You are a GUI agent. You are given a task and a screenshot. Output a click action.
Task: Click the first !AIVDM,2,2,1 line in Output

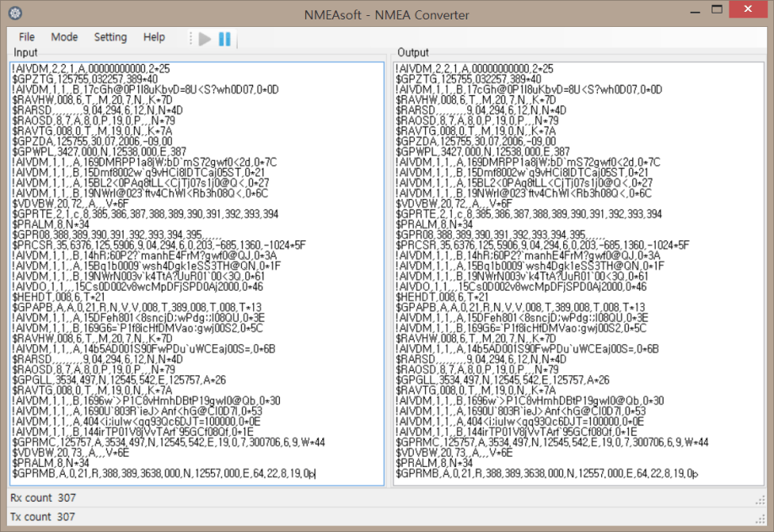pos(475,68)
